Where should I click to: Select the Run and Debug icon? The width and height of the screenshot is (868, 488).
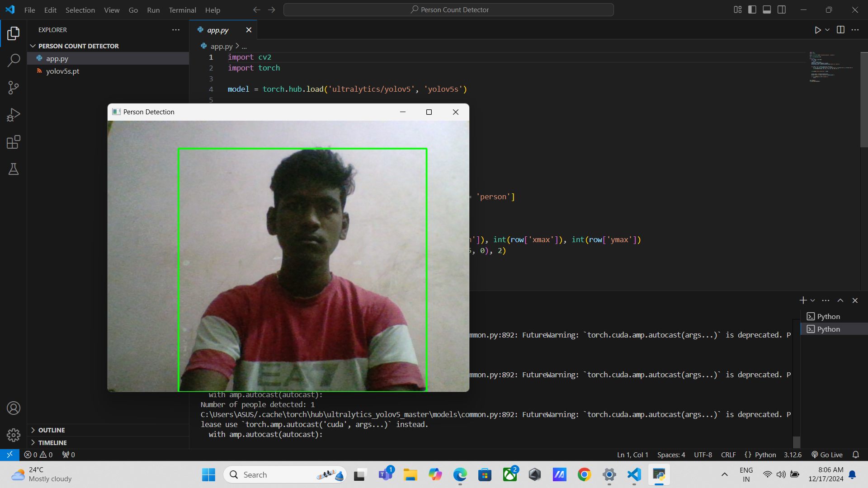coord(14,114)
